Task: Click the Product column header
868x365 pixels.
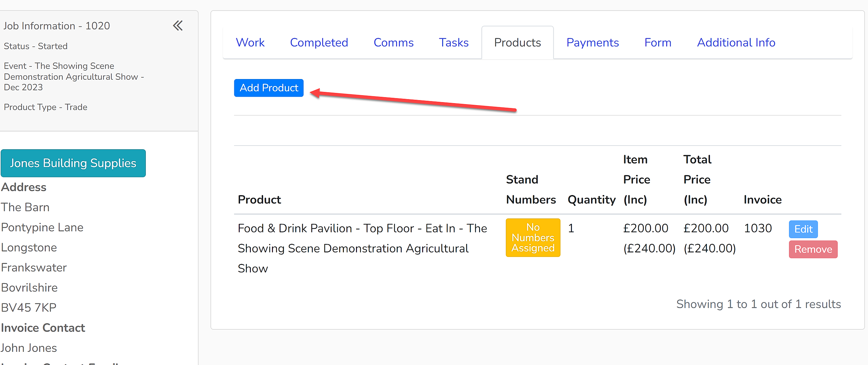Action: tap(259, 199)
